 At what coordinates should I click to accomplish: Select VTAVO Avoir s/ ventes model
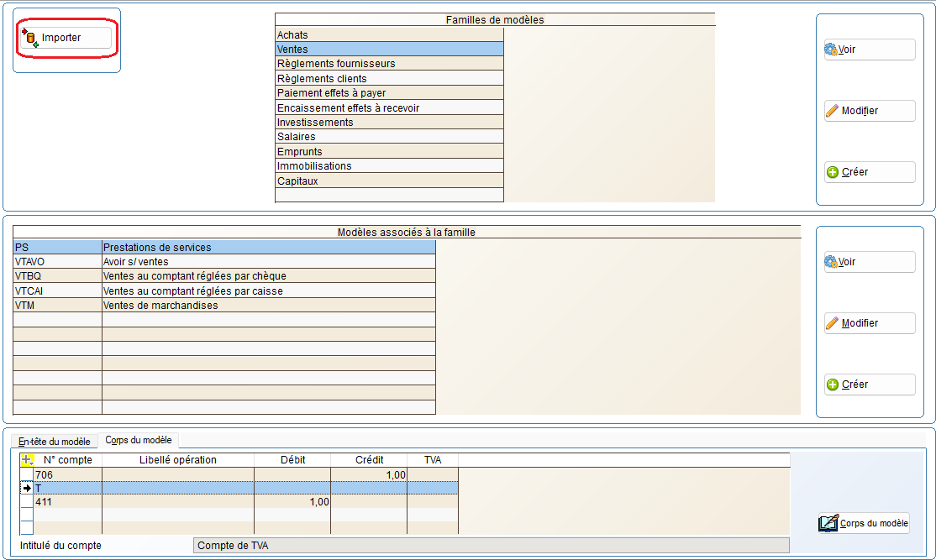[x=223, y=262]
